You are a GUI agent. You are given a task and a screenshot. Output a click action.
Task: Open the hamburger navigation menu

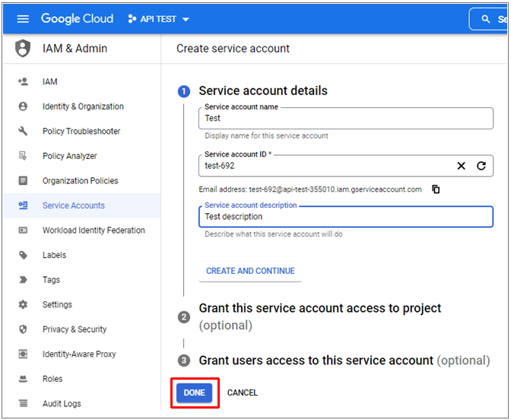coord(23,19)
